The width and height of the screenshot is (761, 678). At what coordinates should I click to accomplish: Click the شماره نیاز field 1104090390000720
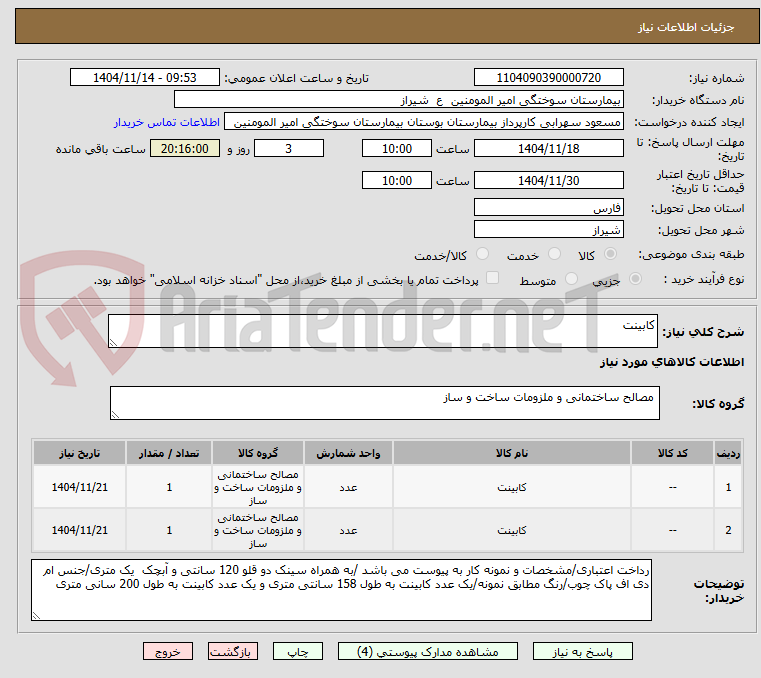pos(548,78)
